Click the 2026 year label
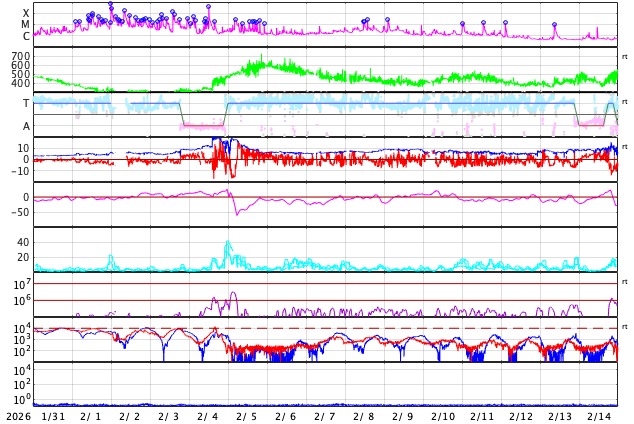Image resolution: width=634 pixels, height=424 pixels. click(18, 416)
